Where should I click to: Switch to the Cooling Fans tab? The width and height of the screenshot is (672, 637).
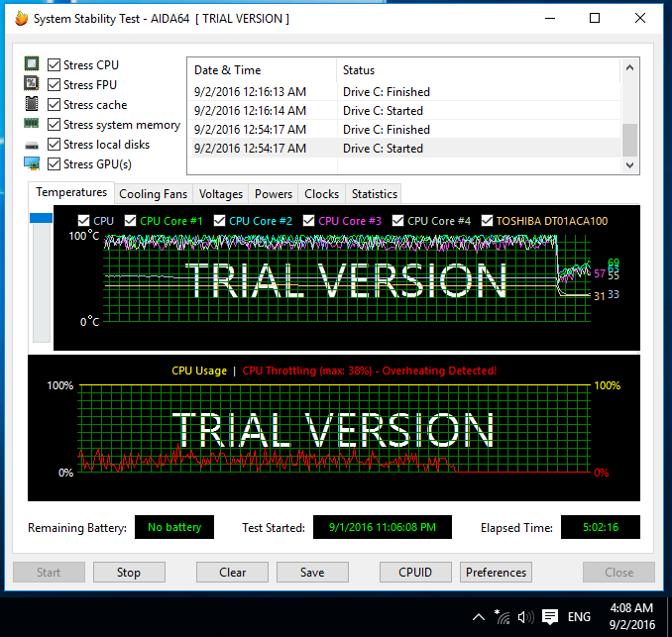[153, 194]
